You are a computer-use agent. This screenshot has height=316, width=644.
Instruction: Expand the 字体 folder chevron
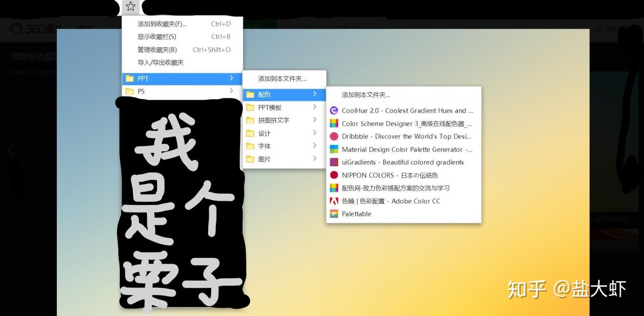point(314,146)
